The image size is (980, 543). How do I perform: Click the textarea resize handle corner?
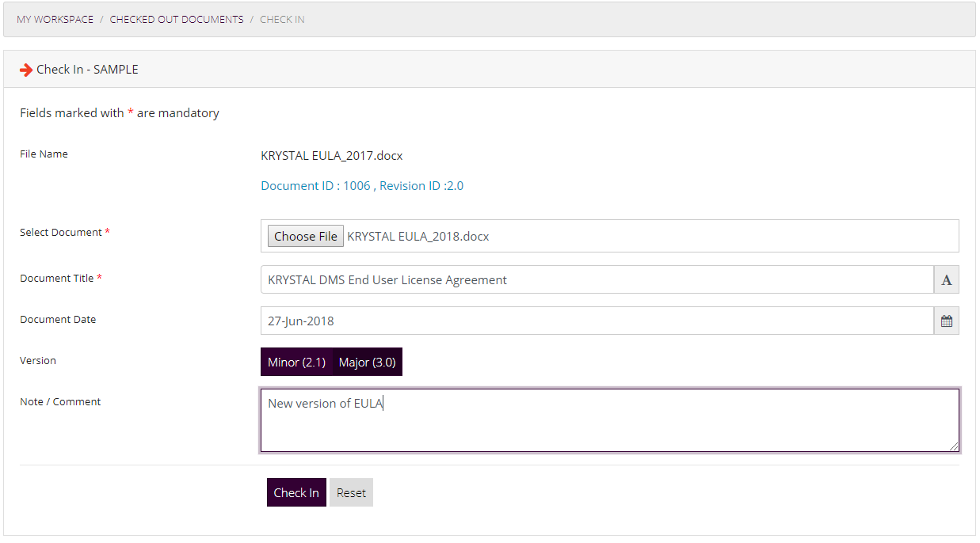click(x=954, y=446)
